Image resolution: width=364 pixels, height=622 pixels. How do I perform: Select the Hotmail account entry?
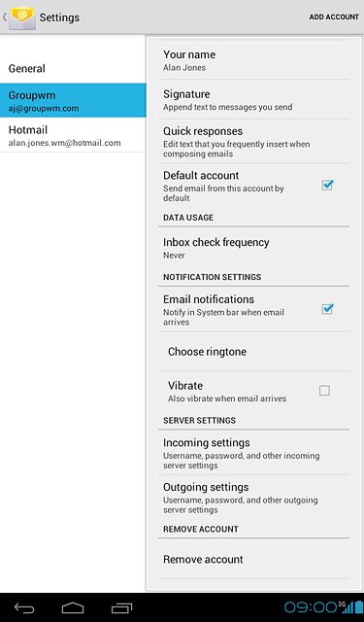click(x=73, y=135)
